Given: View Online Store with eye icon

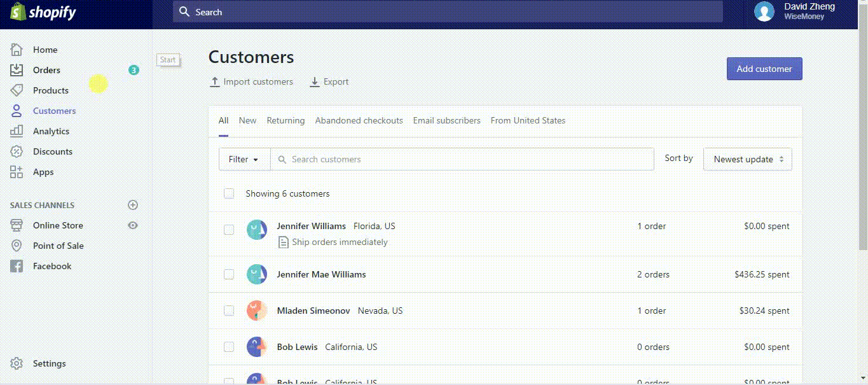Looking at the screenshot, I should (x=133, y=225).
